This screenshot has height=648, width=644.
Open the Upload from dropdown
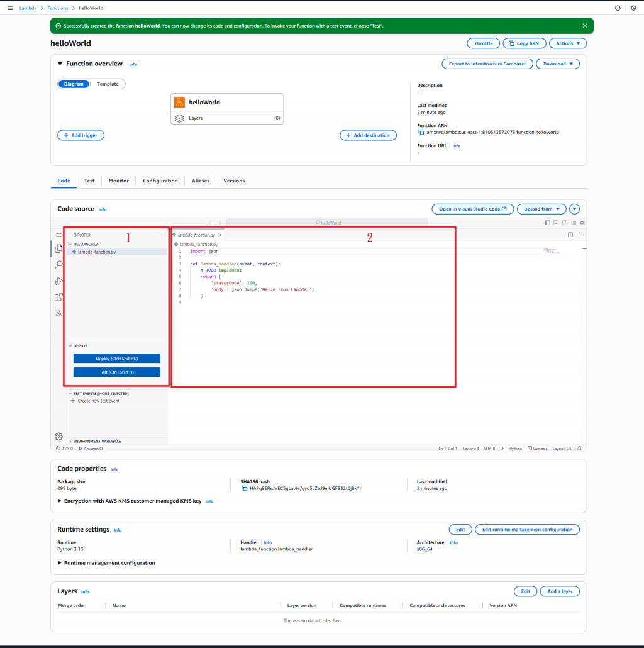(x=541, y=209)
